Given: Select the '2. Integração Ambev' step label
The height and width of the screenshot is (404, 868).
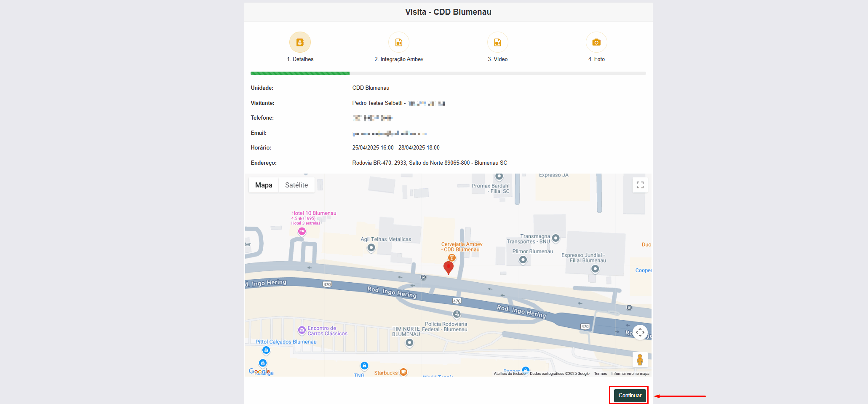Looking at the screenshot, I should tap(399, 59).
